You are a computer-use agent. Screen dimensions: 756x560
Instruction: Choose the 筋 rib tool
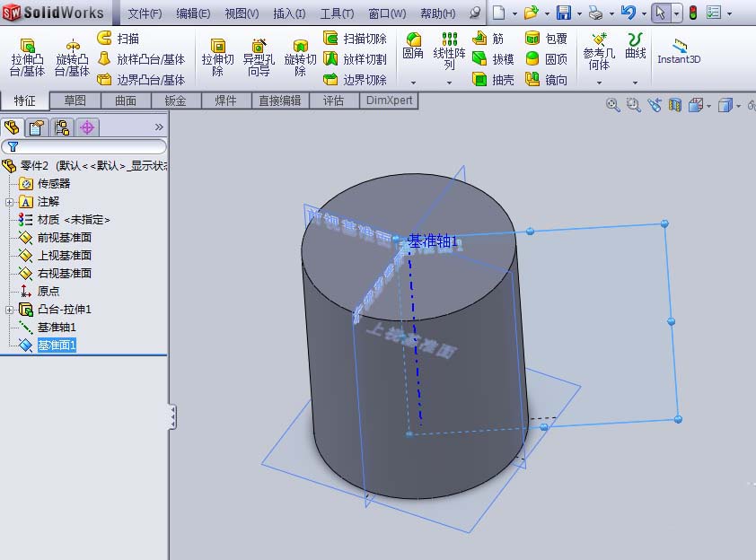click(x=488, y=38)
